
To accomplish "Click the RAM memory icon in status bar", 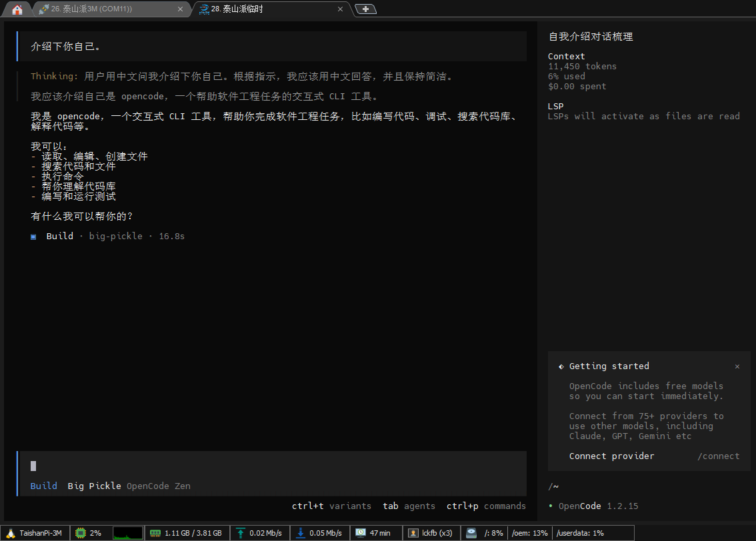I will tap(155, 533).
